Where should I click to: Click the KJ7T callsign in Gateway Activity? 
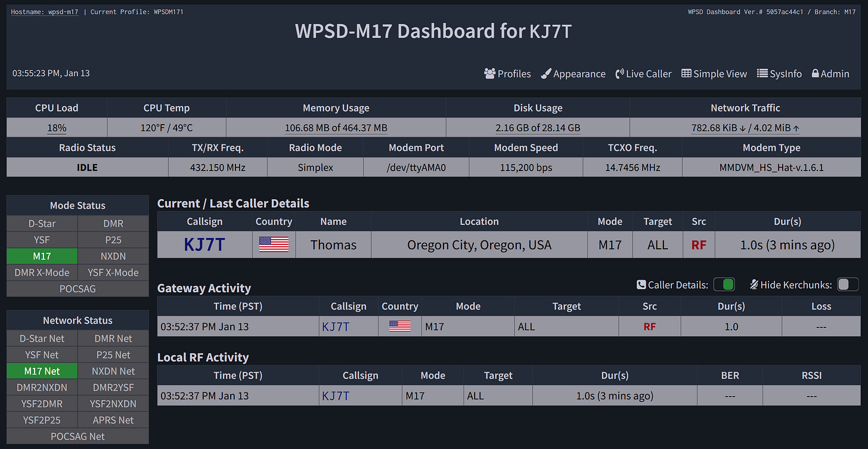pos(336,326)
